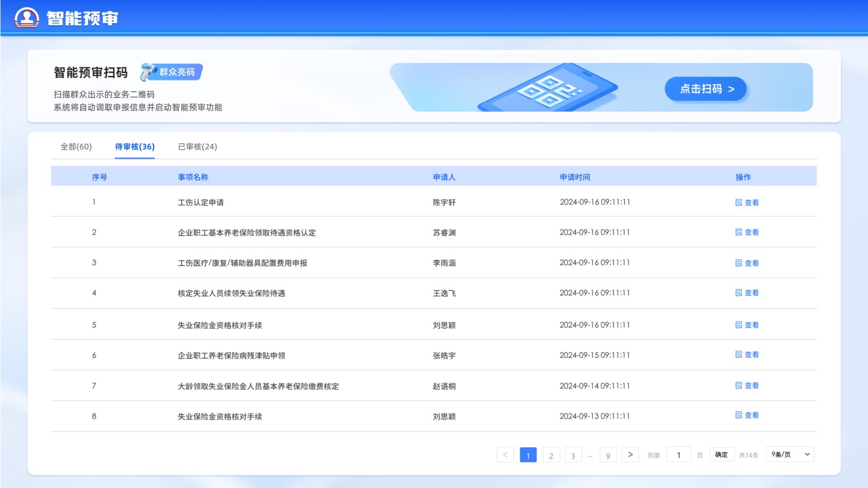
Task: Click the QR code phone illustration
Action: coord(548,89)
